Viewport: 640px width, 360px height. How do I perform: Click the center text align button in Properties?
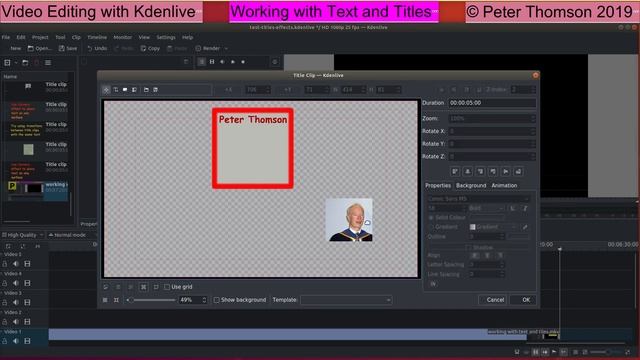coord(487,256)
